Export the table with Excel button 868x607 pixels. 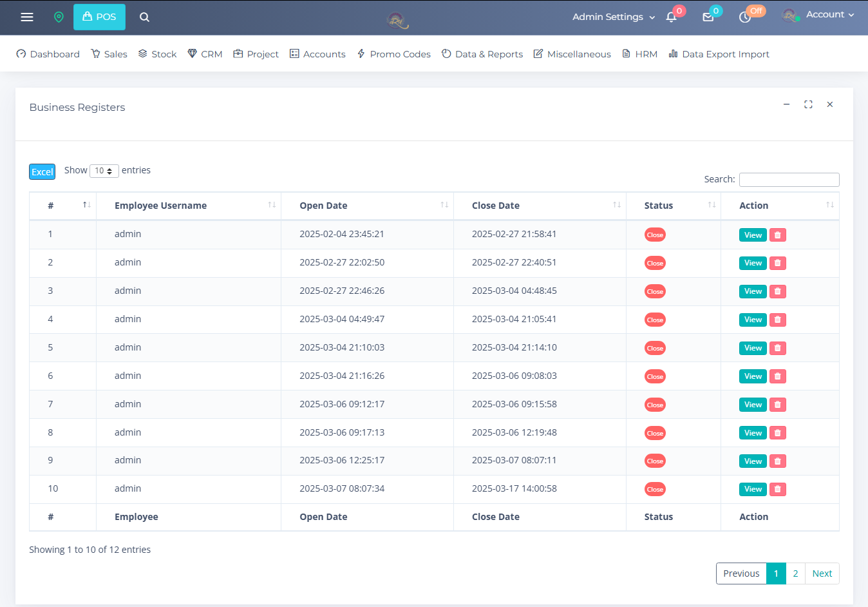click(x=42, y=171)
